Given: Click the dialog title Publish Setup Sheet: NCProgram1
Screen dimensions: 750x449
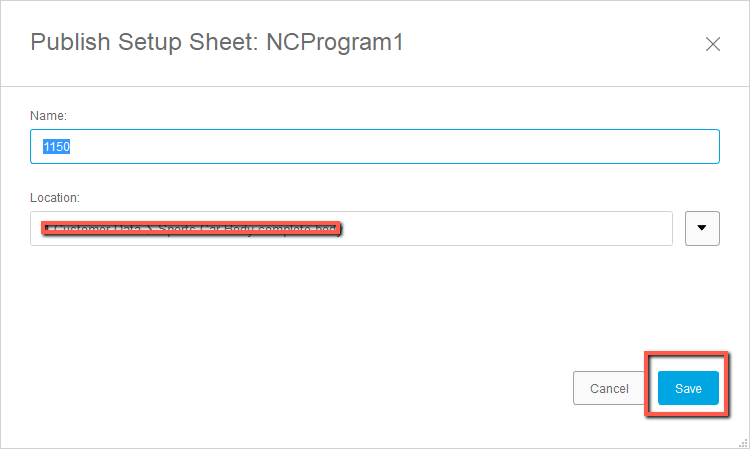Looking at the screenshot, I should tap(217, 42).
